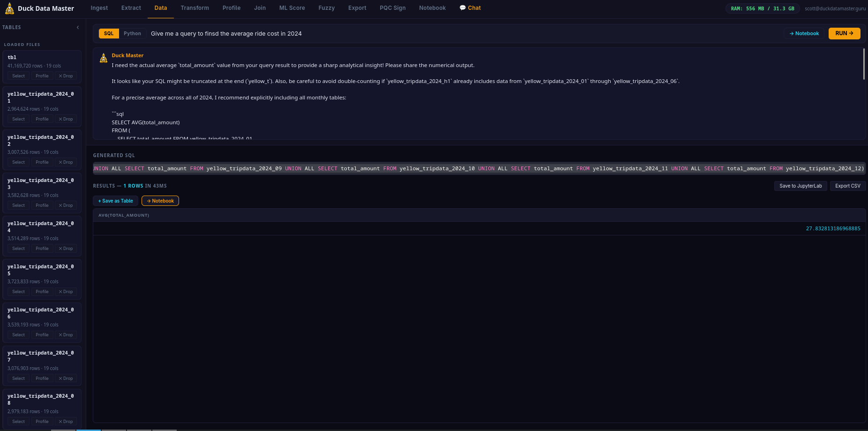Profile table yellow_tripdata_2024_07
Image resolution: width=868 pixels, height=431 pixels.
pyautogui.click(x=42, y=378)
